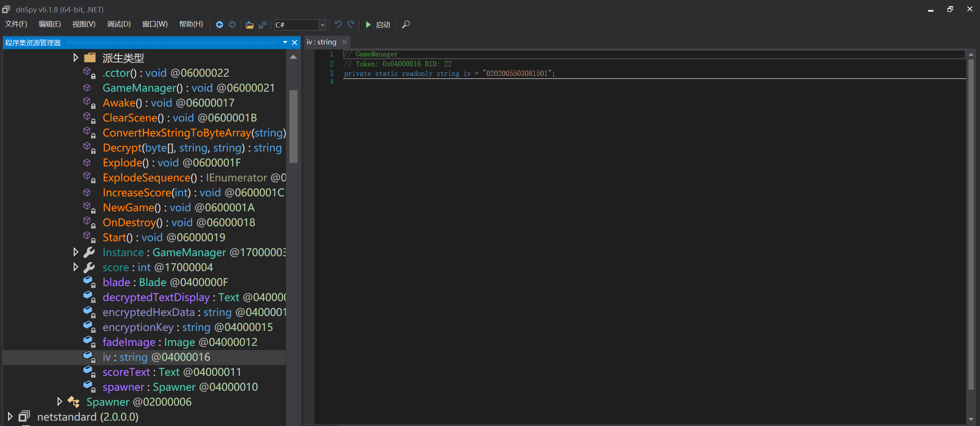Image resolution: width=980 pixels, height=426 pixels.
Task: Select the encryptionKey field in tree
Action: click(138, 327)
